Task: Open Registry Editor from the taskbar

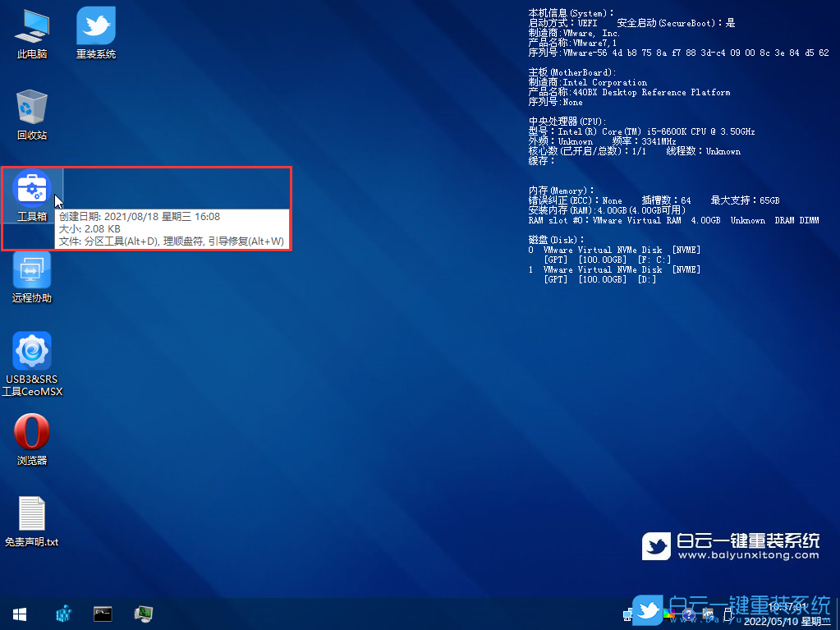Action: coord(63,614)
